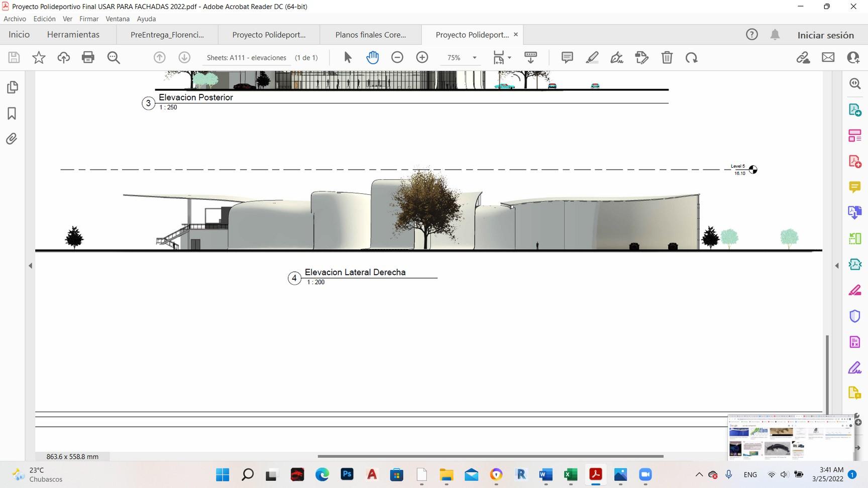Open the weather widget 23°C Chubascos

pos(38,474)
